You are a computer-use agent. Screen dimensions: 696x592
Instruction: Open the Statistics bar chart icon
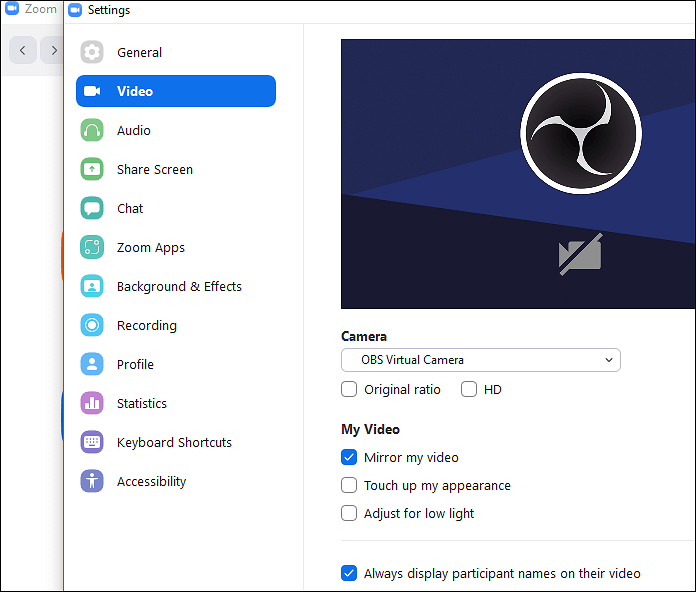(x=92, y=404)
